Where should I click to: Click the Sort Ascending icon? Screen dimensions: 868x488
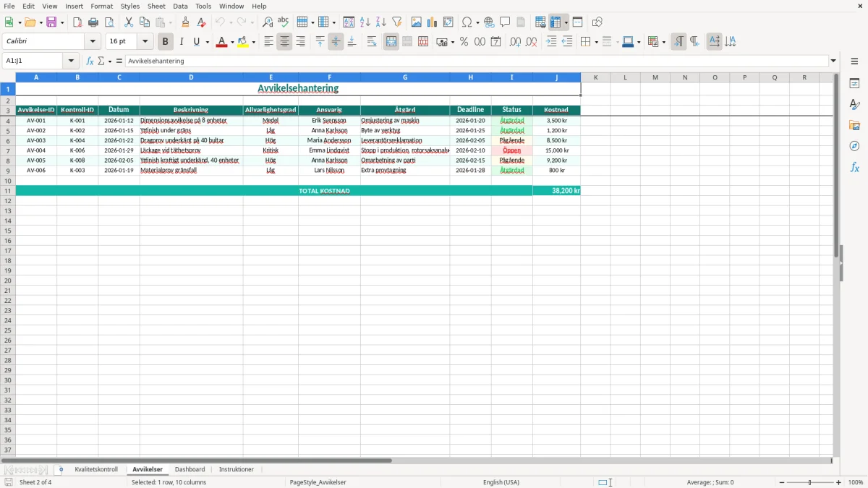[x=365, y=22]
